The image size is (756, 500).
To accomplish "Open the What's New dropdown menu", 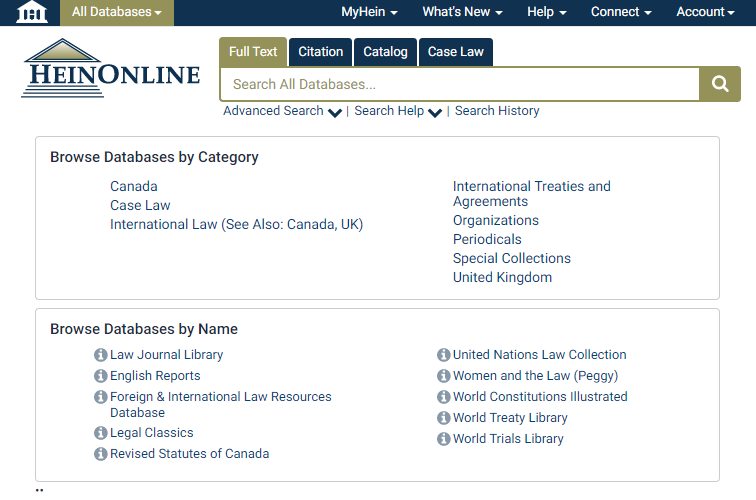I will 462,12.
